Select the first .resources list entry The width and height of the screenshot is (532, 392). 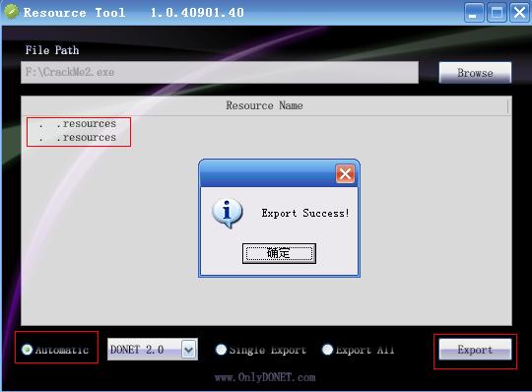click(78, 124)
